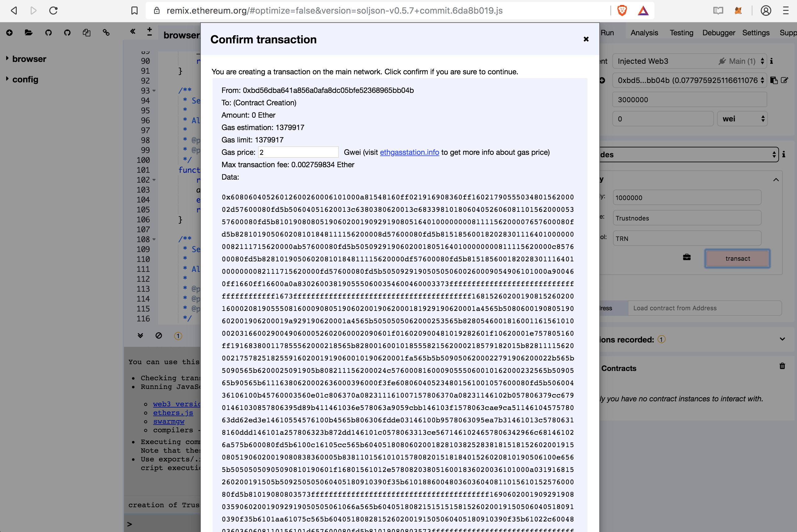This screenshot has height=532, width=797.
Task: Open the account selector dropdown
Action: (689, 81)
